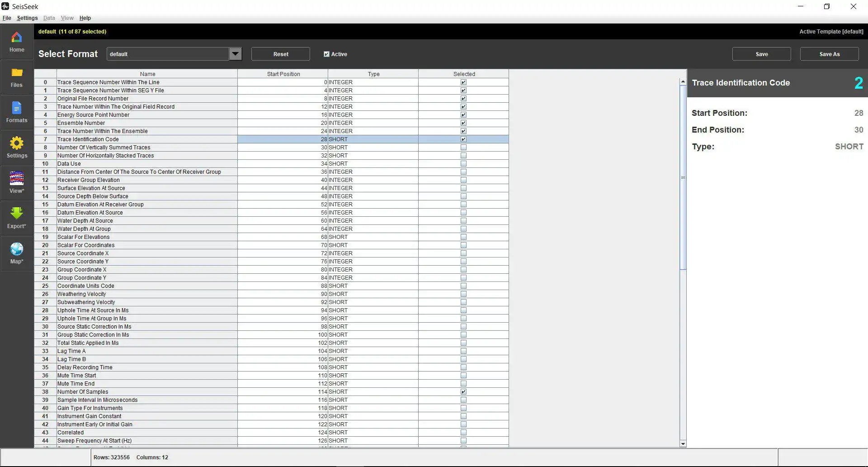Select the Sweep Frequency At Start (Hz) row

coord(272,441)
